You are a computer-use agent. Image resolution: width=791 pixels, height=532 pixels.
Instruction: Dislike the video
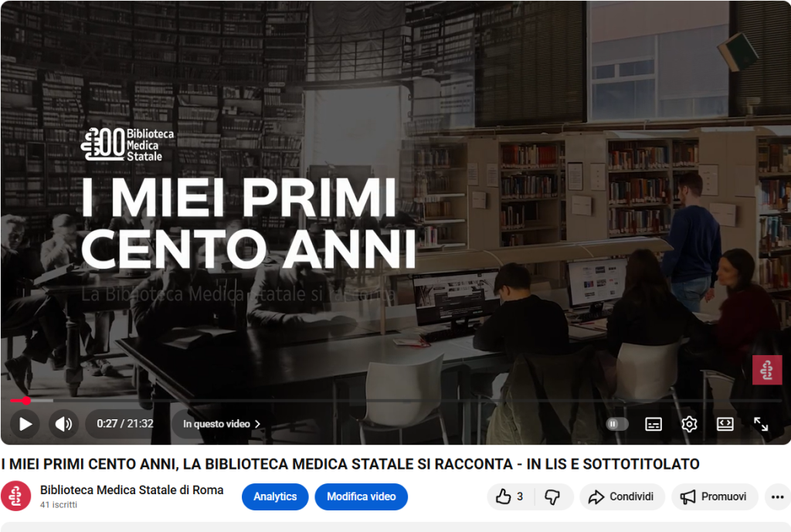[x=552, y=496]
